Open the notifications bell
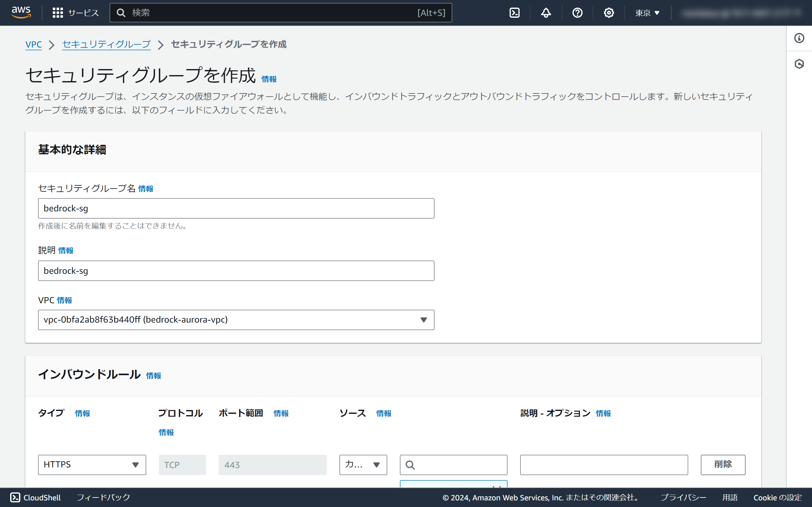 coord(546,13)
